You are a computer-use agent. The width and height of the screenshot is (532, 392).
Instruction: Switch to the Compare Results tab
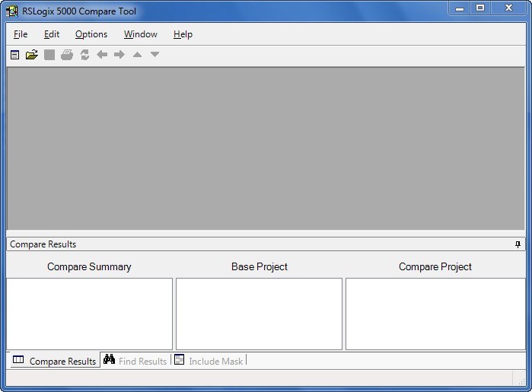click(x=54, y=361)
